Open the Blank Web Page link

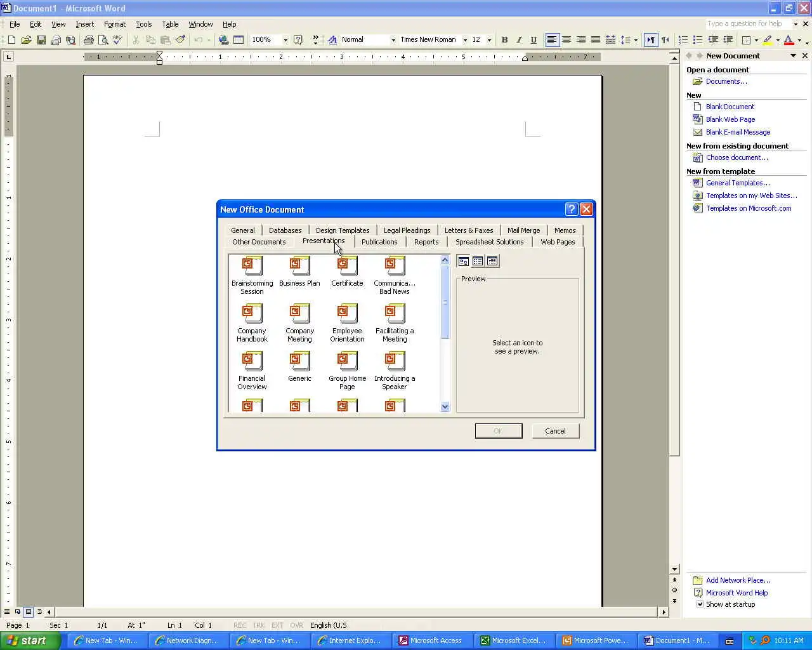point(730,119)
